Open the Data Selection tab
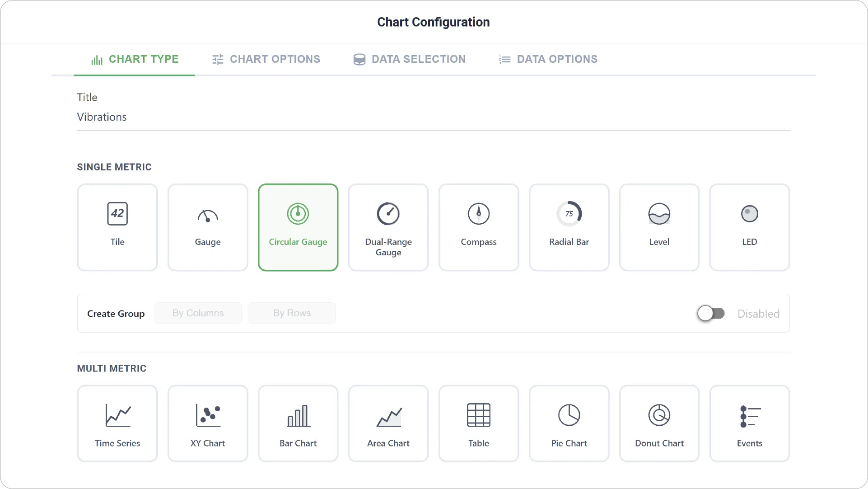 pos(409,59)
